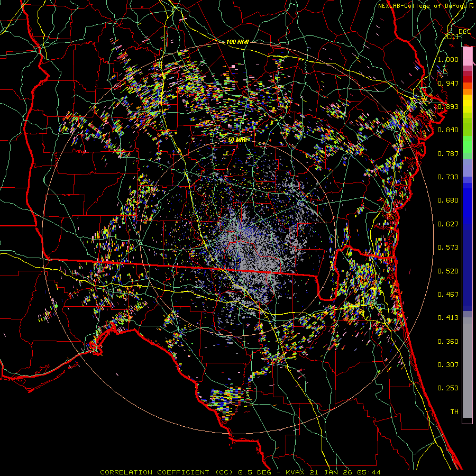The height and width of the screenshot is (476, 476).
Task: Select the 0.627 scale value
Action: coord(448,224)
